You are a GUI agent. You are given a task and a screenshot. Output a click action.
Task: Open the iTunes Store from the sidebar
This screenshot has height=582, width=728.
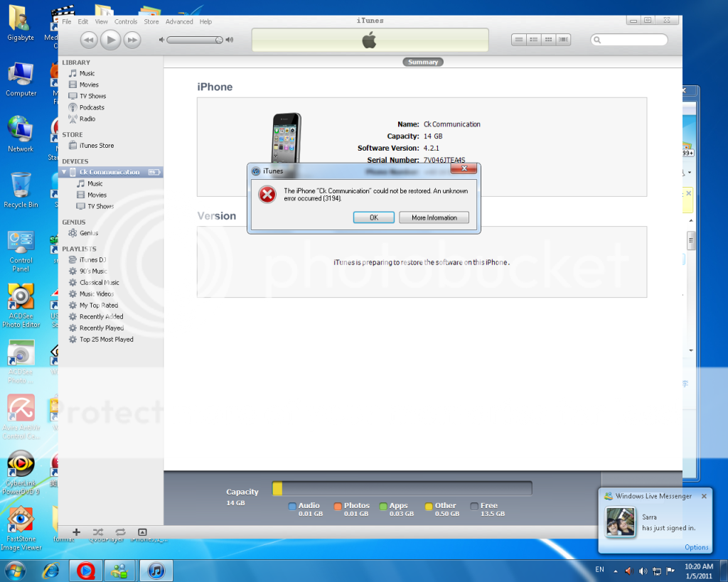[96, 146]
